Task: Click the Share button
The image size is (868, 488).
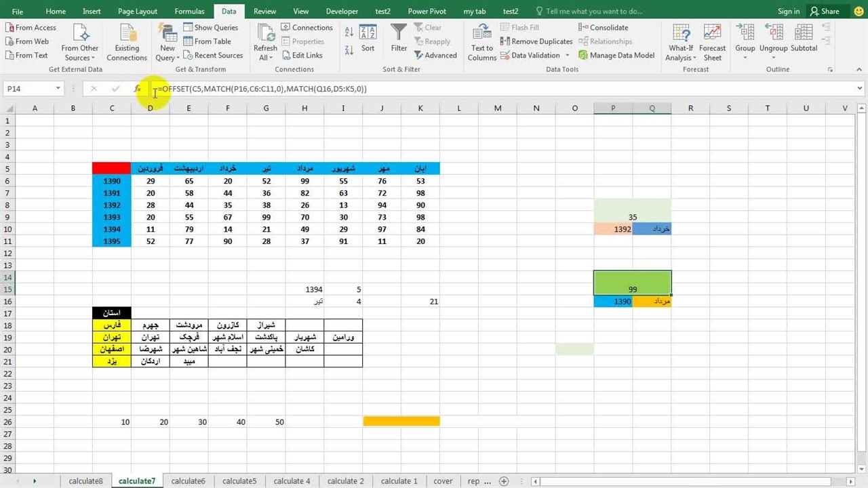Action: click(824, 12)
